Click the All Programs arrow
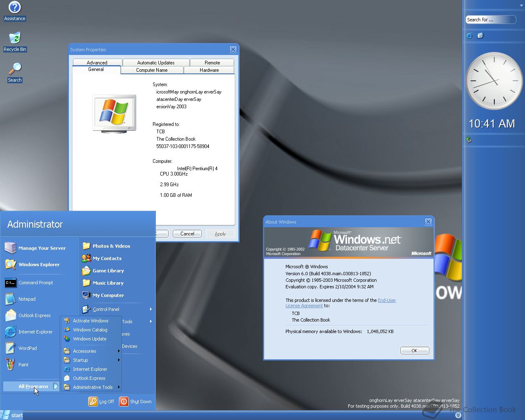The width and height of the screenshot is (525, 420). [56, 386]
